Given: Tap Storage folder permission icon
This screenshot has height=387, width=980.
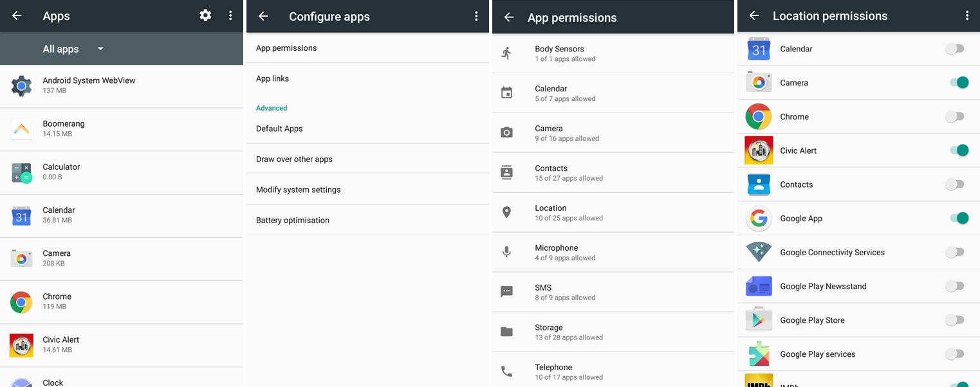Looking at the screenshot, I should (x=507, y=332).
